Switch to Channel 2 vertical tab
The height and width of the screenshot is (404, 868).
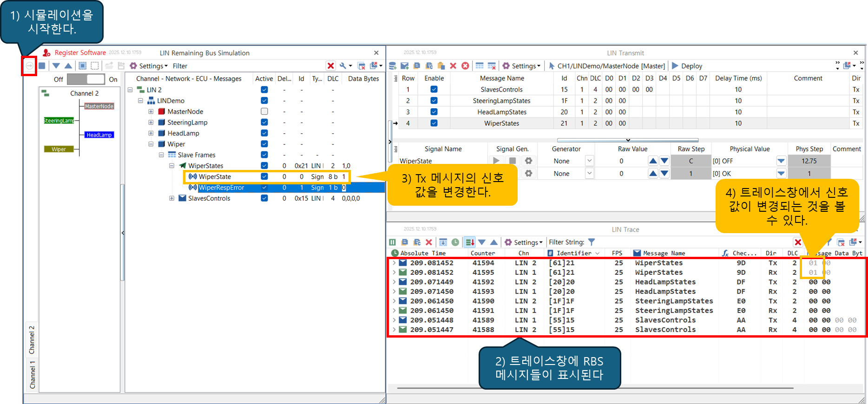pyautogui.click(x=32, y=340)
